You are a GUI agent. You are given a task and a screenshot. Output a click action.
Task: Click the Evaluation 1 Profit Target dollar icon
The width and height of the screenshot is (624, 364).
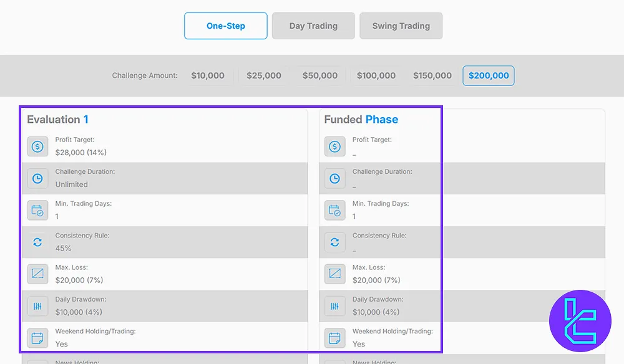pos(37,146)
